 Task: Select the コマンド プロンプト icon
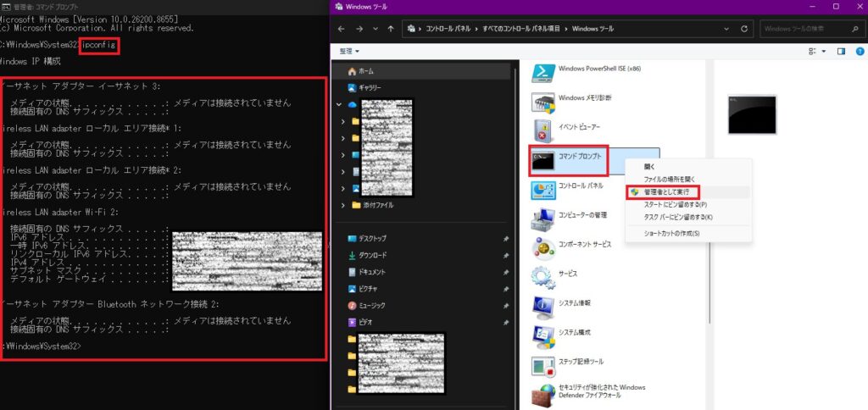(543, 161)
